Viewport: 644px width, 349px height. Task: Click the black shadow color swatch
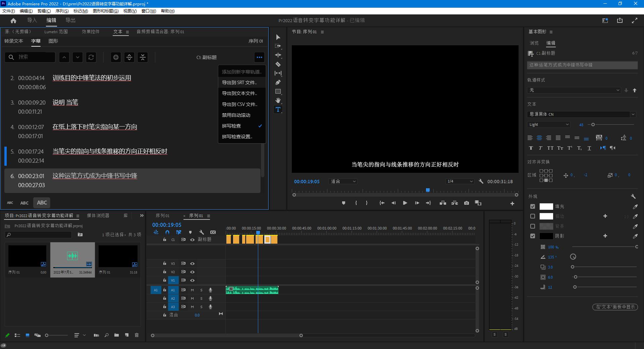coord(546,236)
